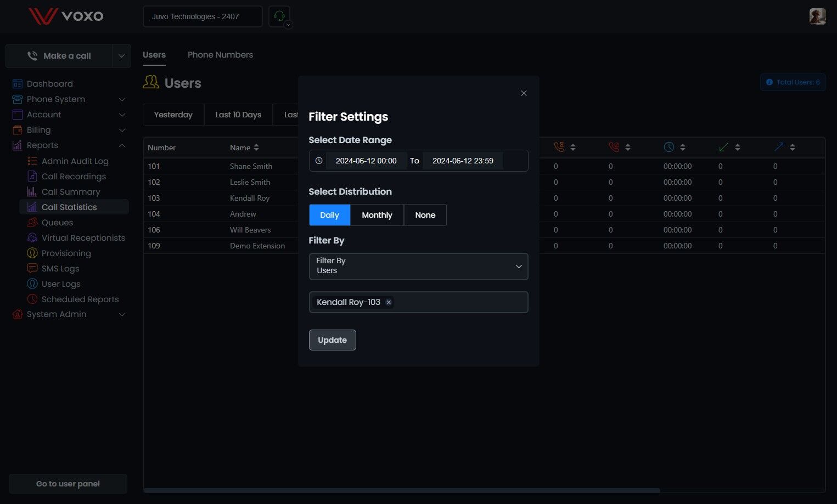Click the Will Beavers name cell
The width and height of the screenshot is (837, 504).
coord(250,230)
